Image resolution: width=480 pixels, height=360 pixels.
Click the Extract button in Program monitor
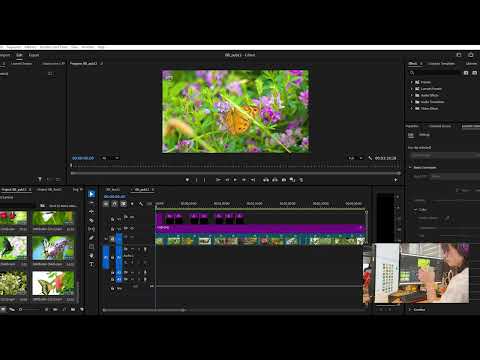click(275, 180)
